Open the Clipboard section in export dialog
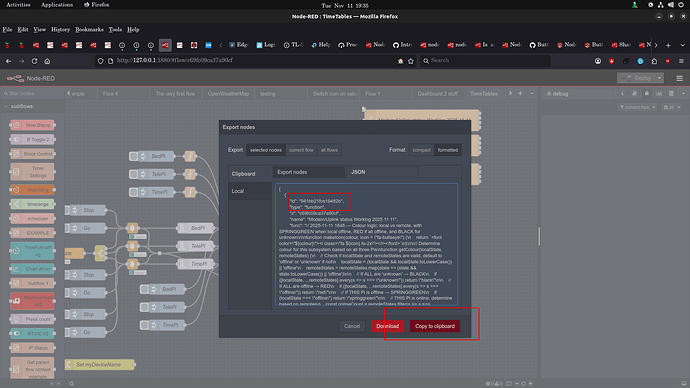The height and width of the screenshot is (388, 690). point(250,174)
